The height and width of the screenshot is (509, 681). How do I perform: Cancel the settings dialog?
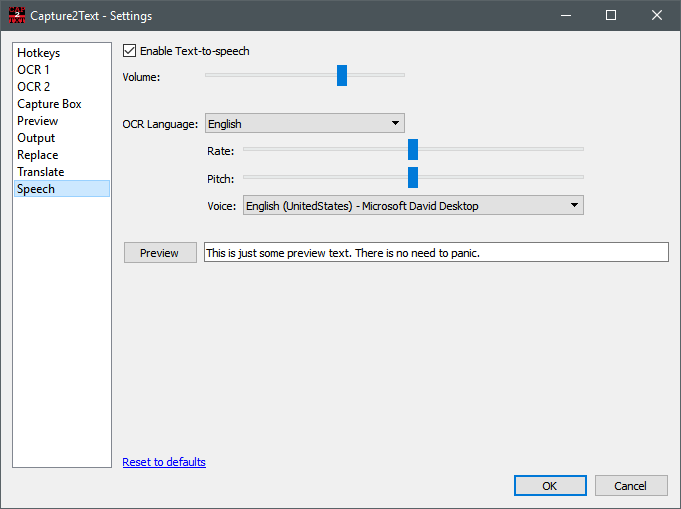[630, 486]
